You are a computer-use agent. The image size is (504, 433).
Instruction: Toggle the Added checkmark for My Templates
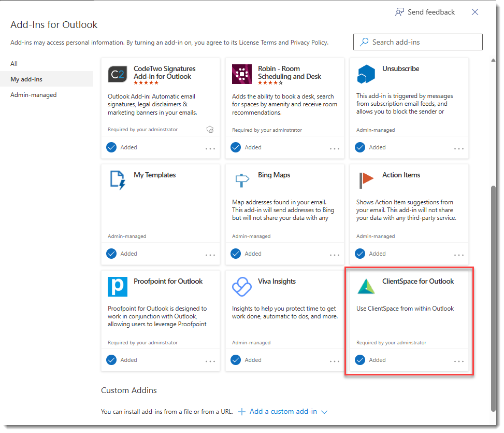tap(111, 254)
